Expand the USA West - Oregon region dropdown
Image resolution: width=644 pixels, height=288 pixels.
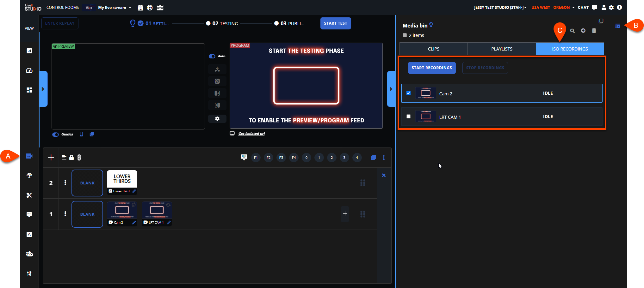(x=553, y=8)
